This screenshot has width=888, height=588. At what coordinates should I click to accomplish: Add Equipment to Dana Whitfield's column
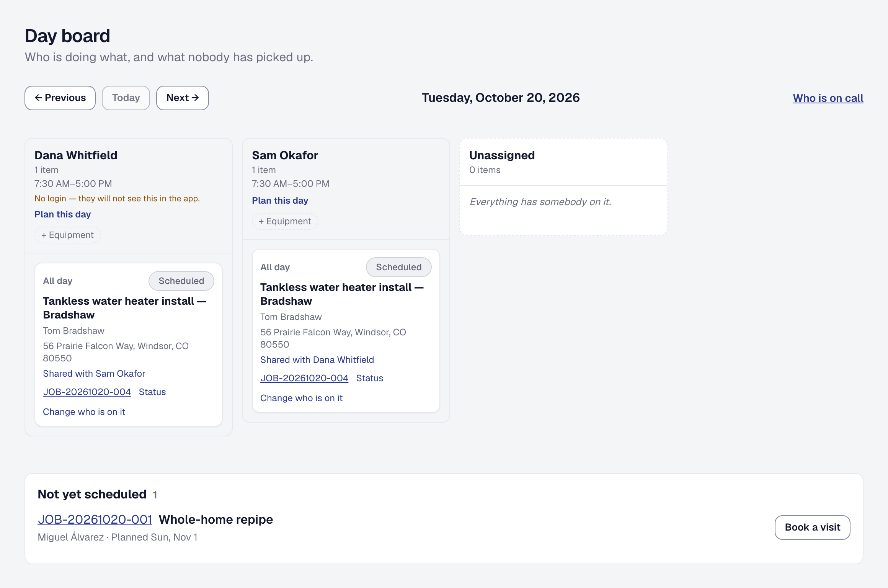pos(68,235)
